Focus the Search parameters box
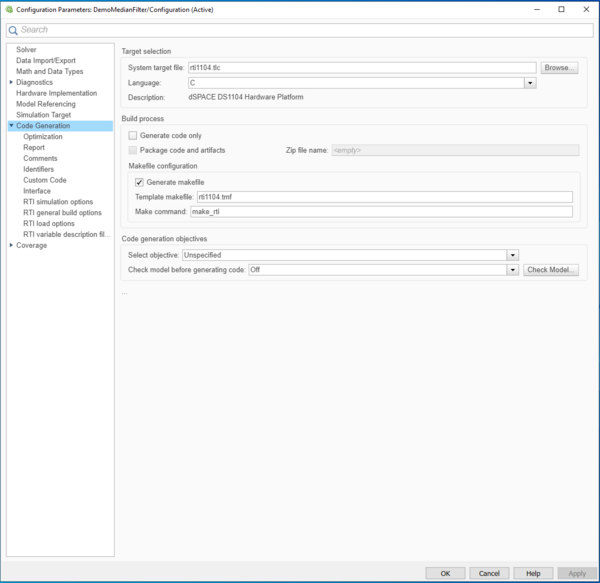This screenshot has width=600, height=583. [300, 30]
